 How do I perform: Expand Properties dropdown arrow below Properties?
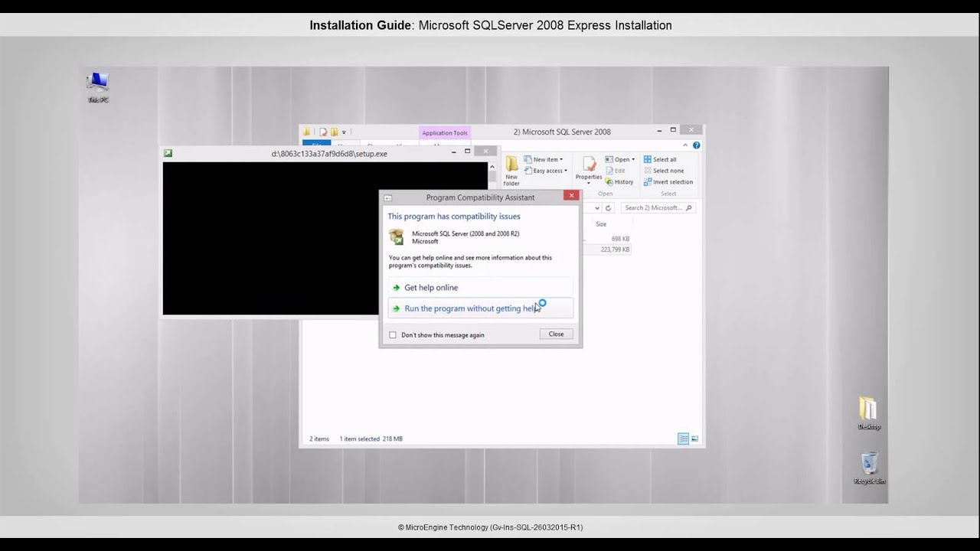coord(589,184)
